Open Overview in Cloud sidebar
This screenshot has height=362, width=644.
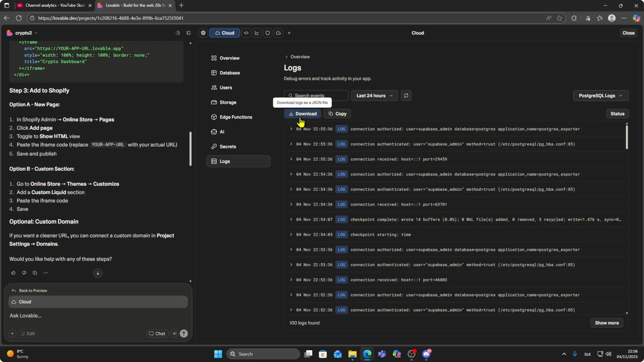238,58
